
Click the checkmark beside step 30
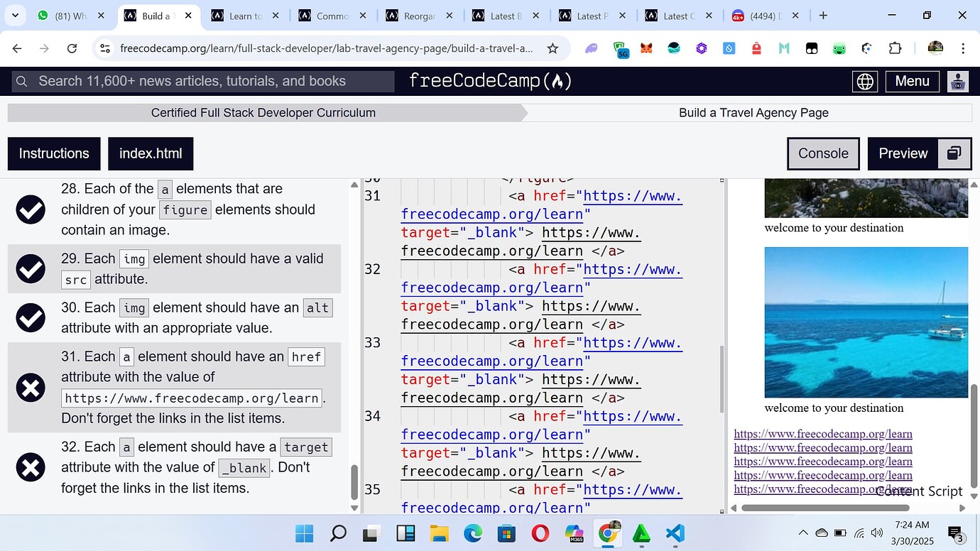30,317
